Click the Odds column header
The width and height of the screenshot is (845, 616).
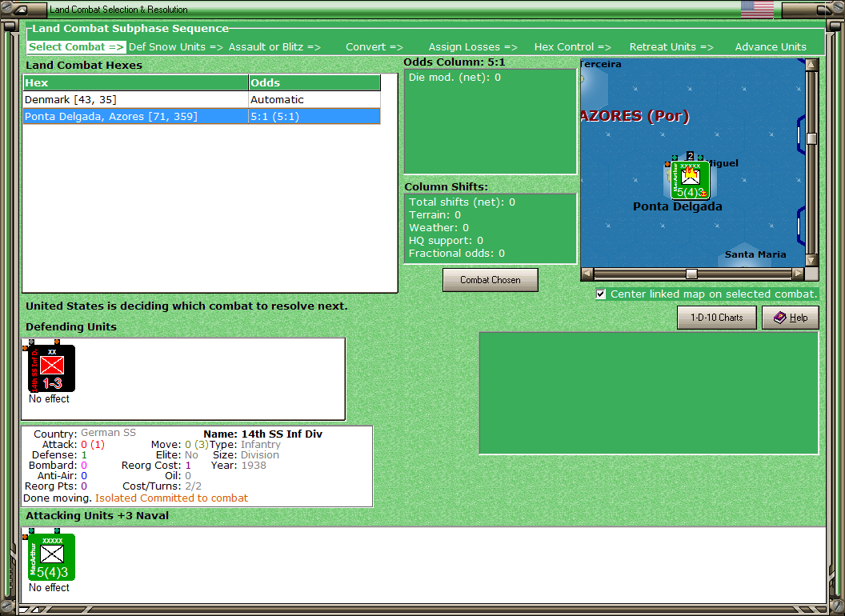(314, 82)
